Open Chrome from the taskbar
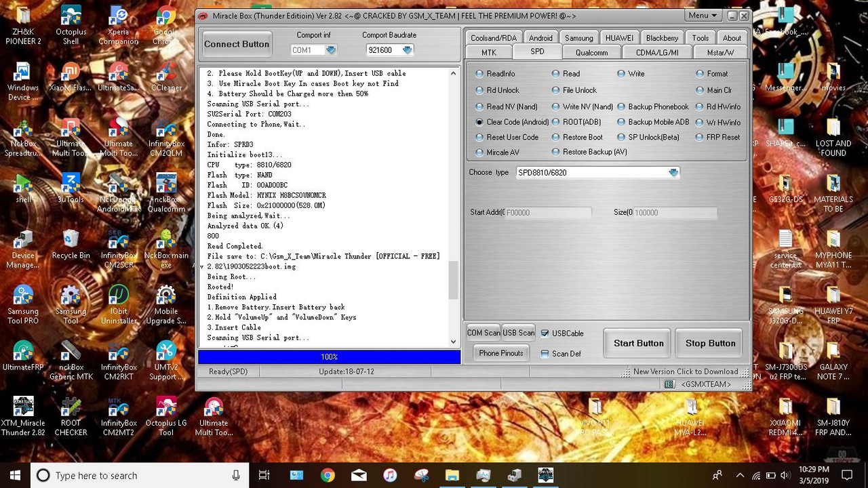The height and width of the screenshot is (488, 868). pyautogui.click(x=328, y=475)
